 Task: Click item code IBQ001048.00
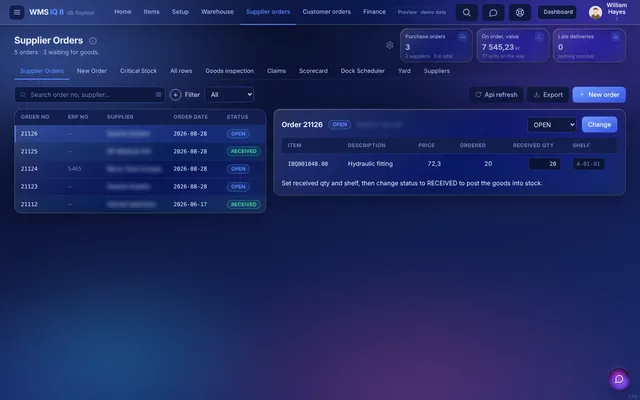tap(308, 164)
